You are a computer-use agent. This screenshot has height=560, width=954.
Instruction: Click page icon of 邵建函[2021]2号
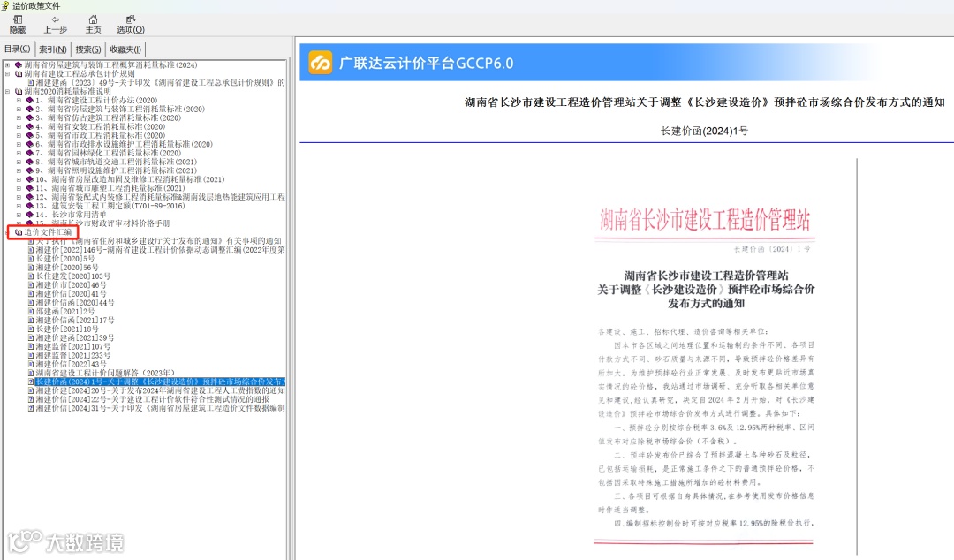tap(30, 312)
